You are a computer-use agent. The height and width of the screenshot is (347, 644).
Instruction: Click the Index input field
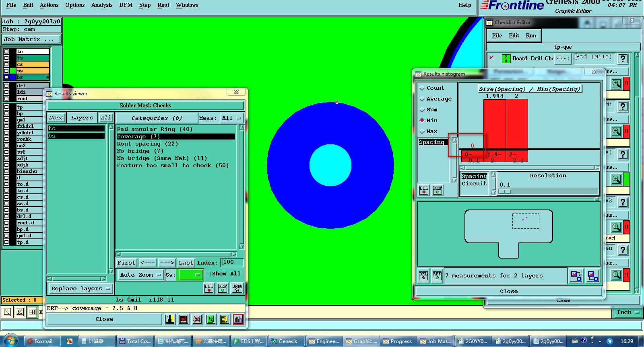(x=232, y=263)
